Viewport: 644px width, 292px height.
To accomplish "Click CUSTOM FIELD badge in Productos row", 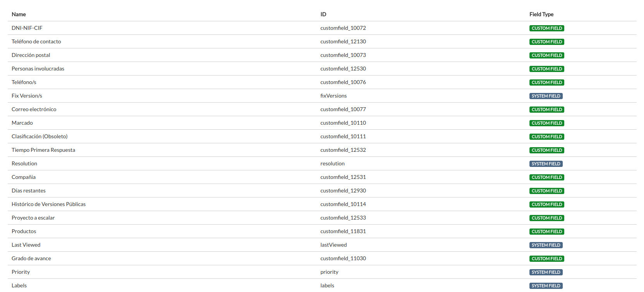I will (x=547, y=232).
